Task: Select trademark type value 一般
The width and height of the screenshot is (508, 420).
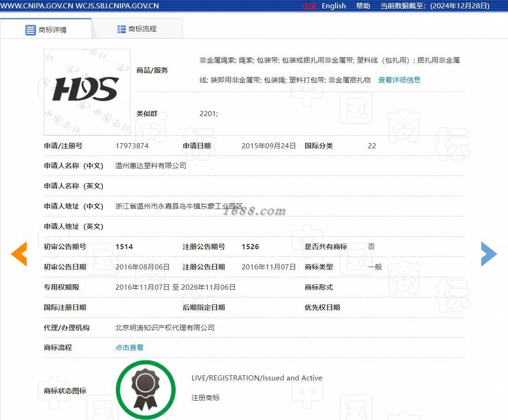Action: point(375,267)
